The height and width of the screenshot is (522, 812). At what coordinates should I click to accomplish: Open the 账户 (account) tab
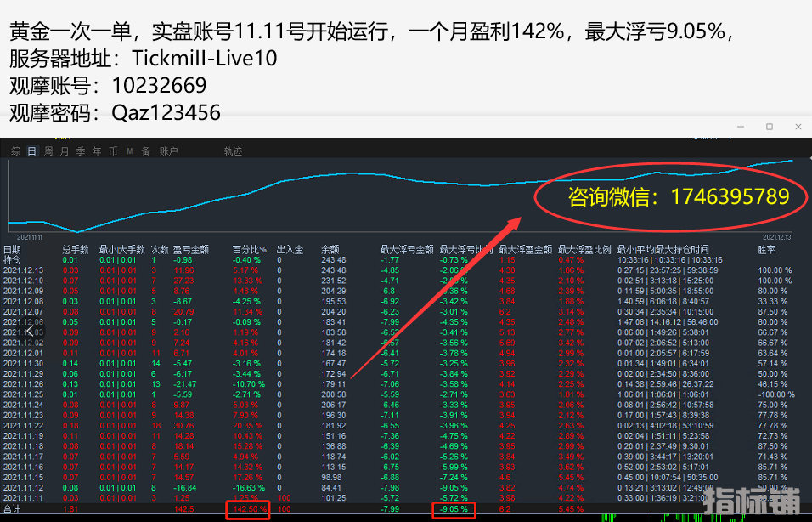[x=169, y=151]
